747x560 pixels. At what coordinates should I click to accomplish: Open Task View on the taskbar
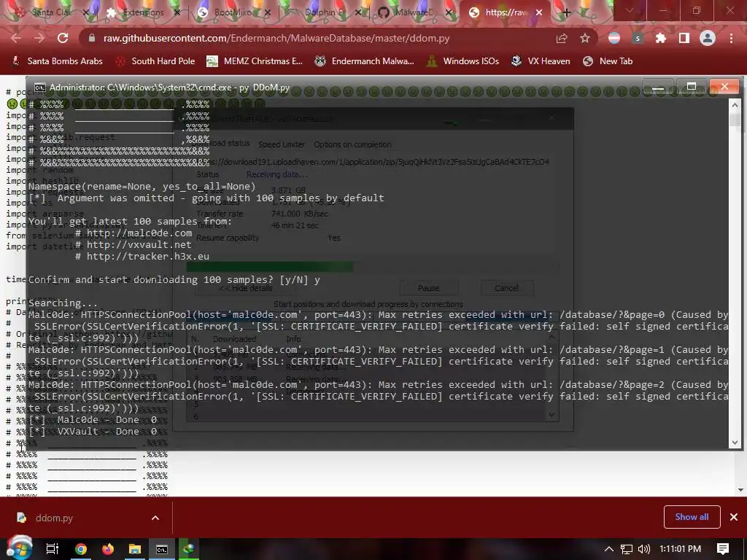tap(52, 549)
